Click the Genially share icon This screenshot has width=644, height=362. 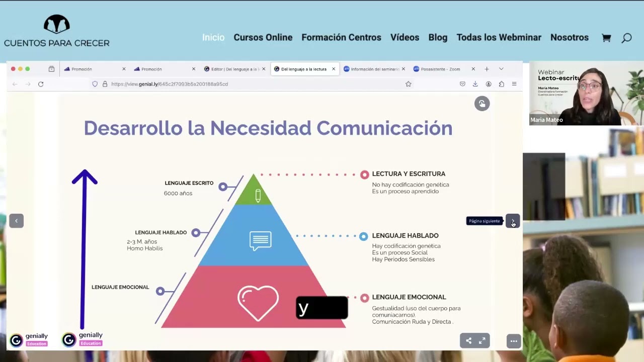click(468, 341)
